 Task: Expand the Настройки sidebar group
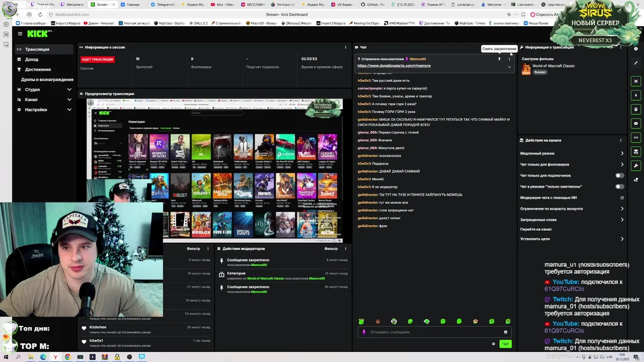[44, 110]
